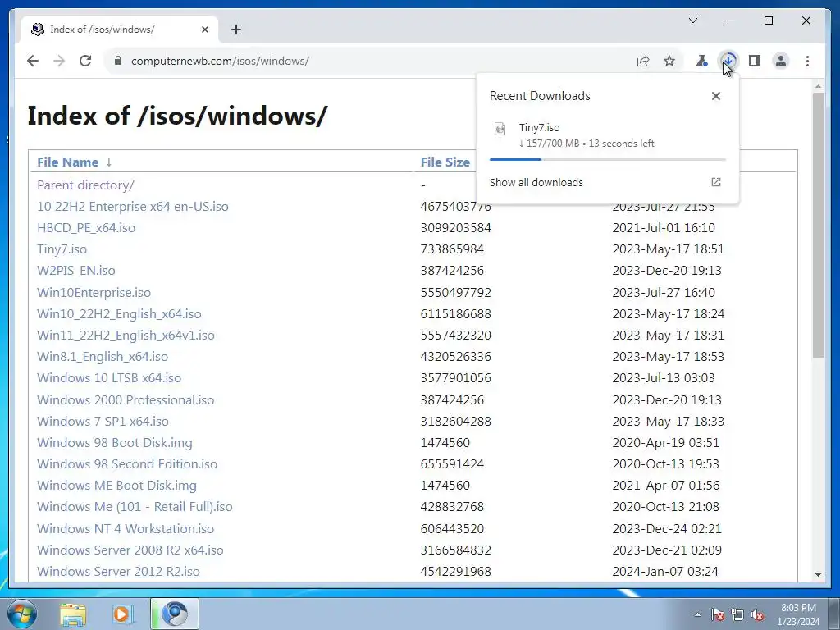Download Windows 98 Second Edition.iso

pos(127,464)
